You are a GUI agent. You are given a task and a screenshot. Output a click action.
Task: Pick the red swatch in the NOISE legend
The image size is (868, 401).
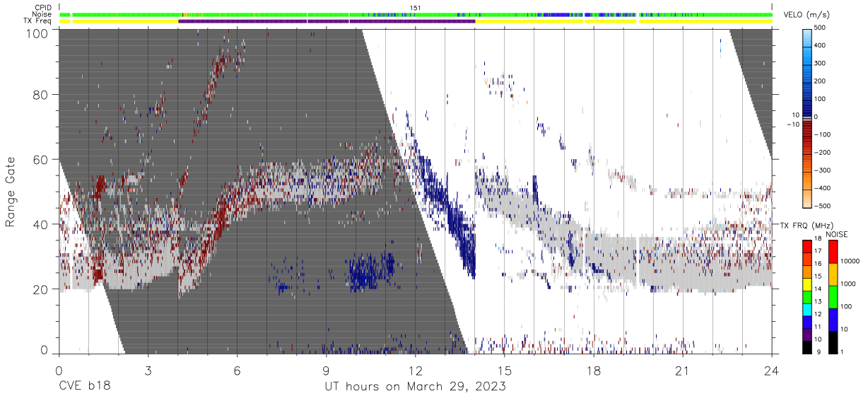(x=833, y=252)
